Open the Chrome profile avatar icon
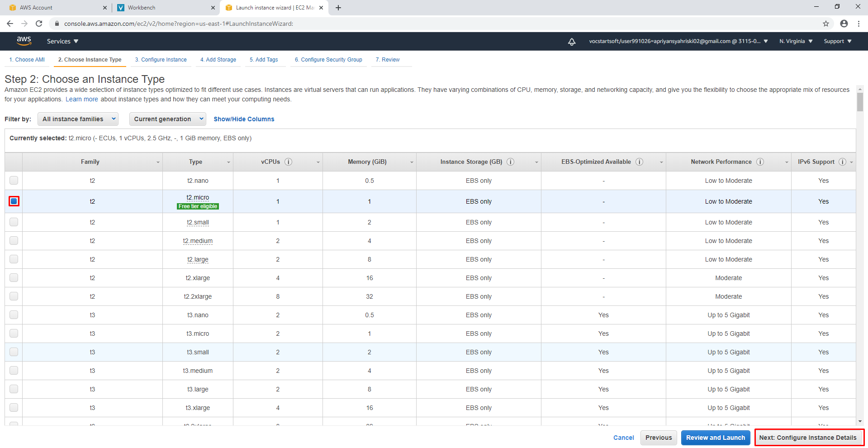Image resolution: width=868 pixels, height=448 pixels. [x=844, y=24]
